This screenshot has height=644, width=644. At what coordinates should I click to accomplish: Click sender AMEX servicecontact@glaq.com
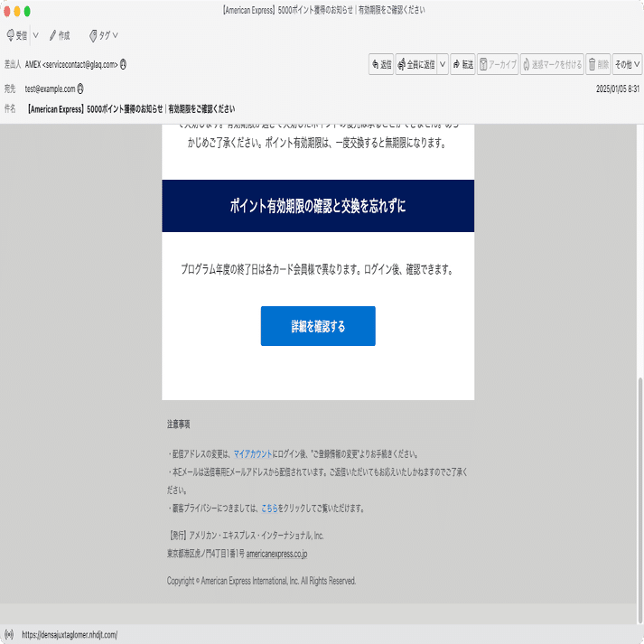coord(71,64)
